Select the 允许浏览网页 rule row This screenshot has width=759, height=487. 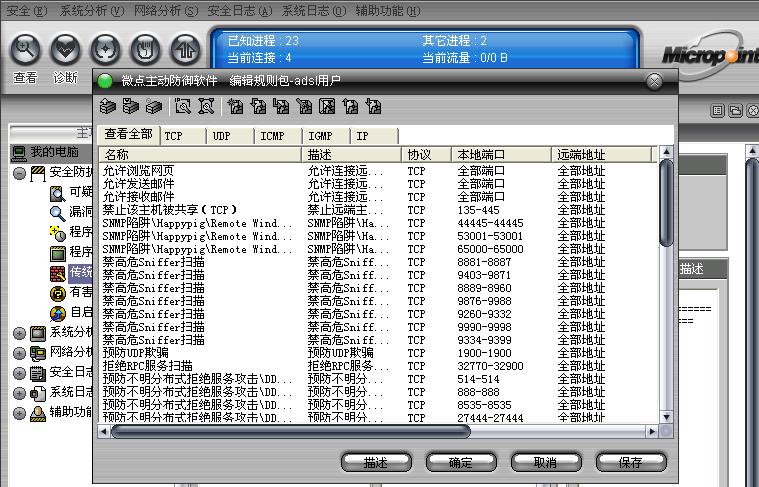point(378,171)
